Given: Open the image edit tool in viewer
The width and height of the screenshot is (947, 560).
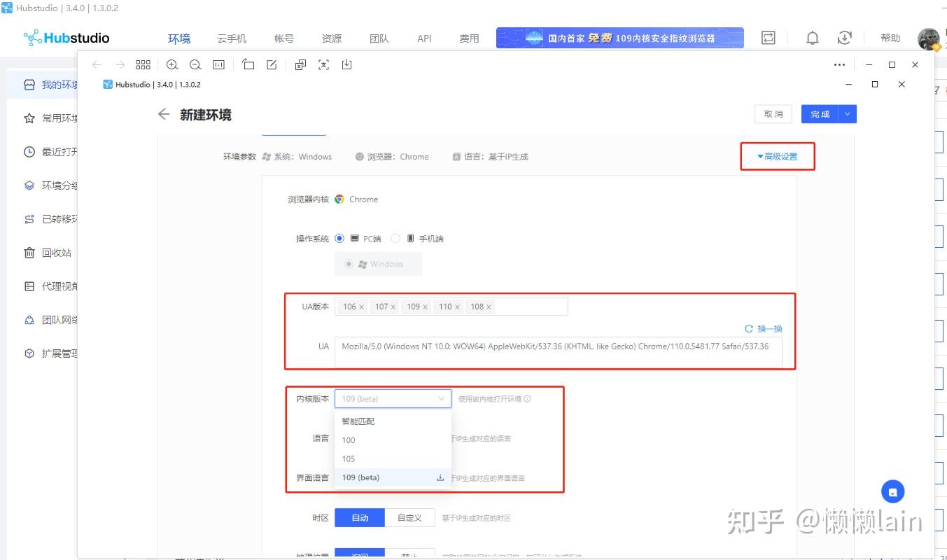Looking at the screenshot, I should (x=272, y=64).
